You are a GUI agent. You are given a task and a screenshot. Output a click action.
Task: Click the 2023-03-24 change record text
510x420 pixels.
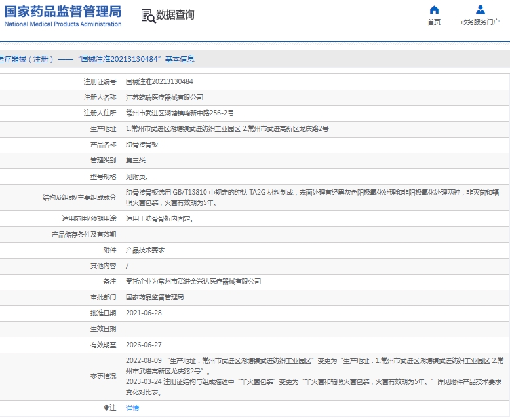(x=314, y=387)
